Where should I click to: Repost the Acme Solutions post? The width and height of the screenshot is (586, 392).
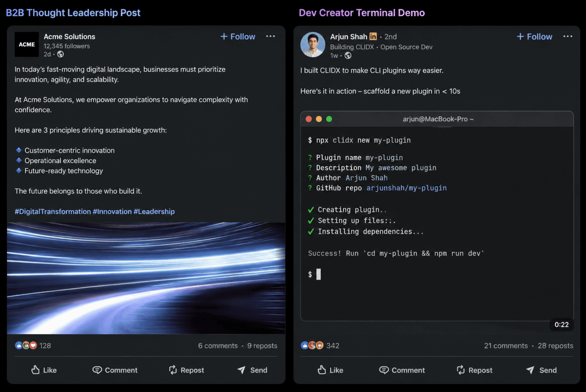(x=187, y=370)
